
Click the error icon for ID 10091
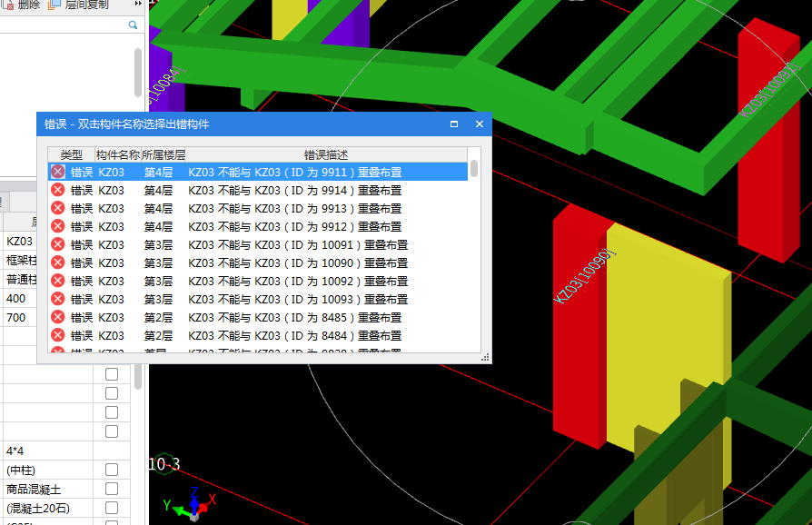[58, 244]
